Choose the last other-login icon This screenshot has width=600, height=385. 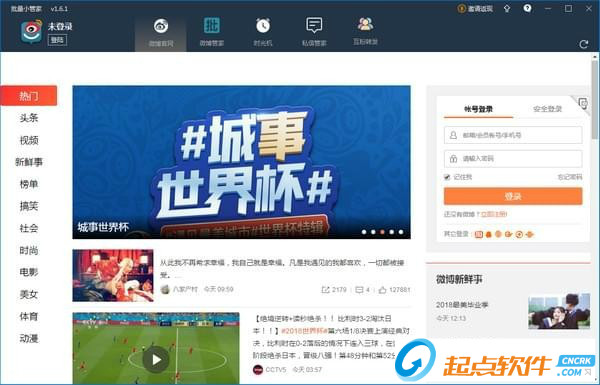tap(530, 234)
